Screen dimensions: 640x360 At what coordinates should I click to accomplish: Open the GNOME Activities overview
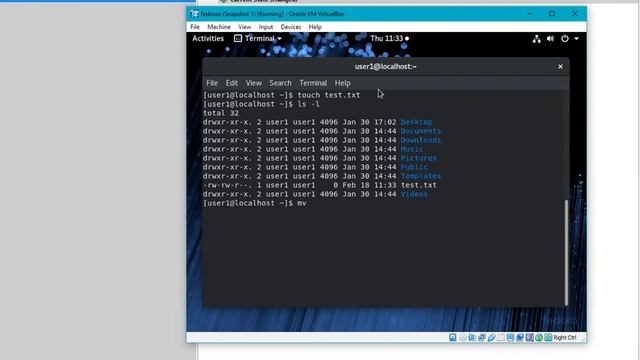(208, 38)
